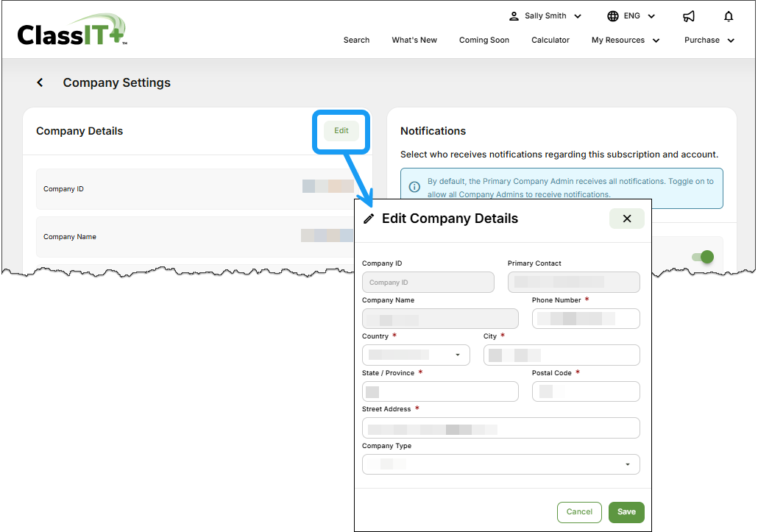Go back using the left chevron arrow
This screenshot has height=532, width=758.
tap(40, 82)
